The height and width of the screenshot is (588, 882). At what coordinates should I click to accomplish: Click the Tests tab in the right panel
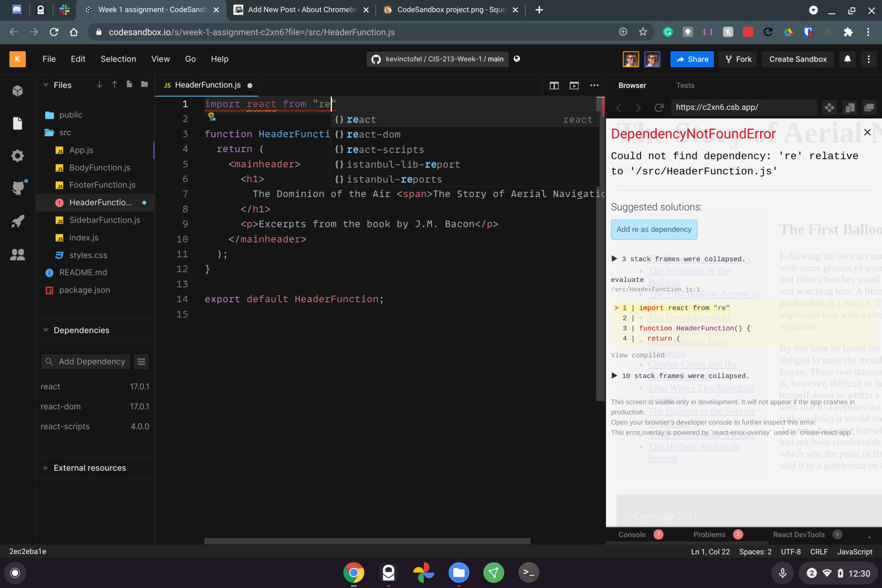click(685, 85)
